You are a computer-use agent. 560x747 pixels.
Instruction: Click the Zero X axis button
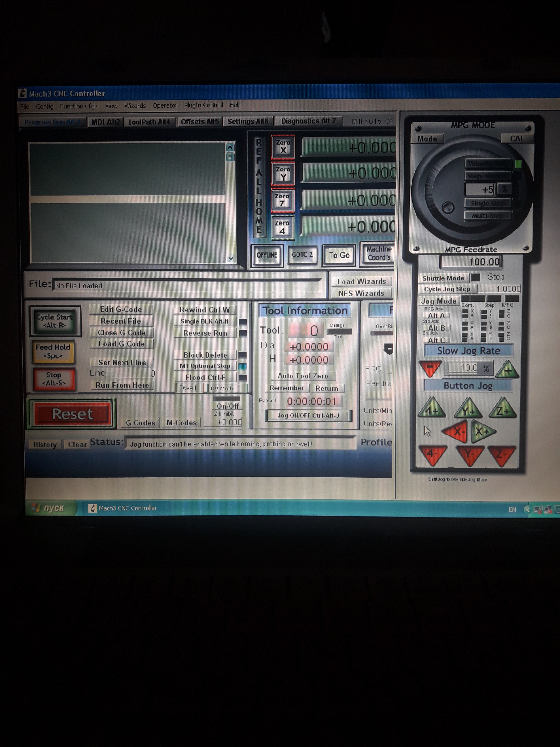point(283,147)
